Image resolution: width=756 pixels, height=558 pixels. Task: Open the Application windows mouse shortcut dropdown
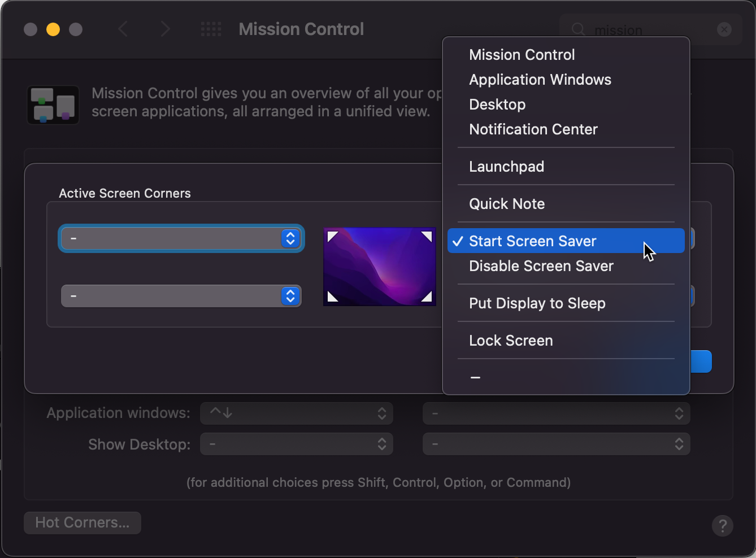(x=557, y=413)
